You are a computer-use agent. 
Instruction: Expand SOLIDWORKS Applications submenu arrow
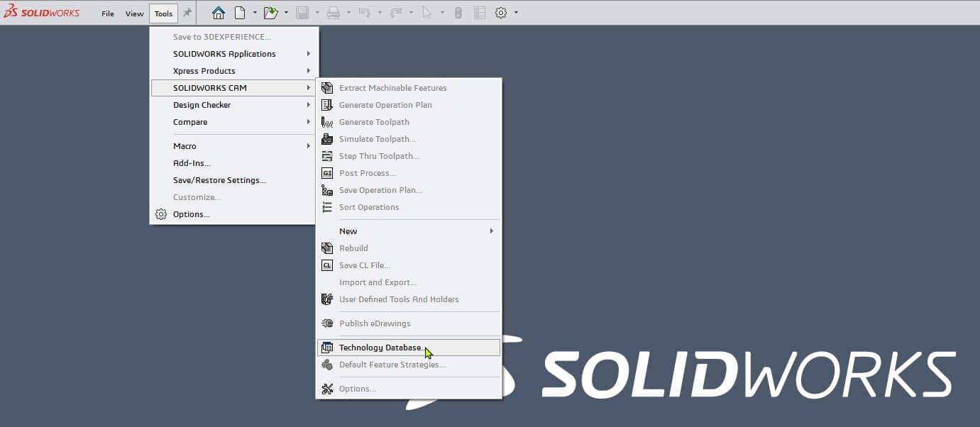(x=308, y=54)
